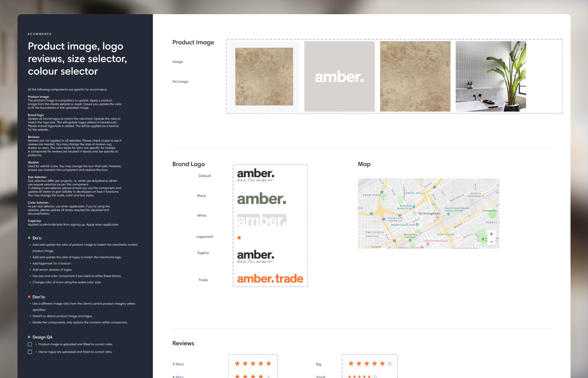Select the grey amber placeholder image
Viewport: 588px width, 378px height.
click(x=339, y=76)
